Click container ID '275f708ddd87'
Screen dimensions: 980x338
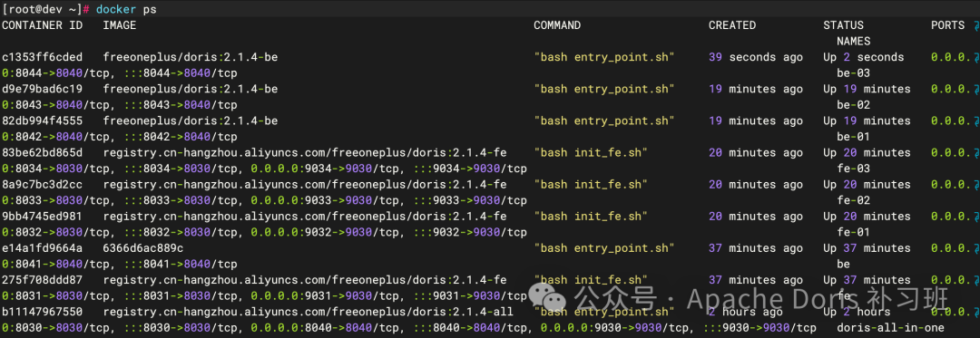tap(42, 280)
